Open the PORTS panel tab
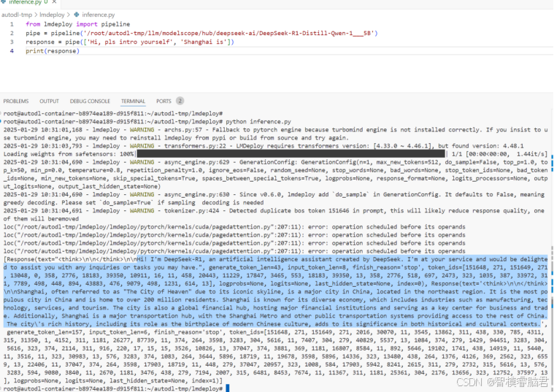This screenshot has width=554, height=392. [x=163, y=101]
